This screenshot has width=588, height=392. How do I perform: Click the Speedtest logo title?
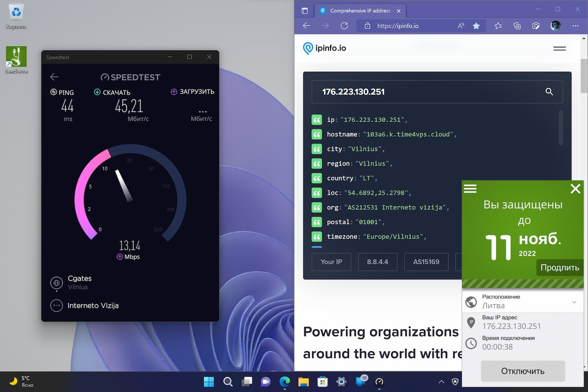(x=131, y=77)
